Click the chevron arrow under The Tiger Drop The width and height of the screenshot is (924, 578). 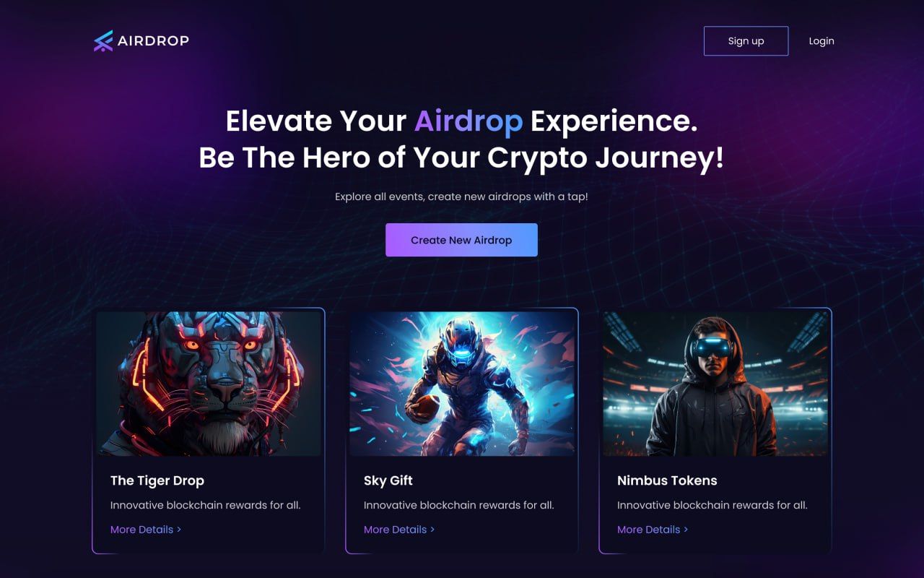coord(179,530)
